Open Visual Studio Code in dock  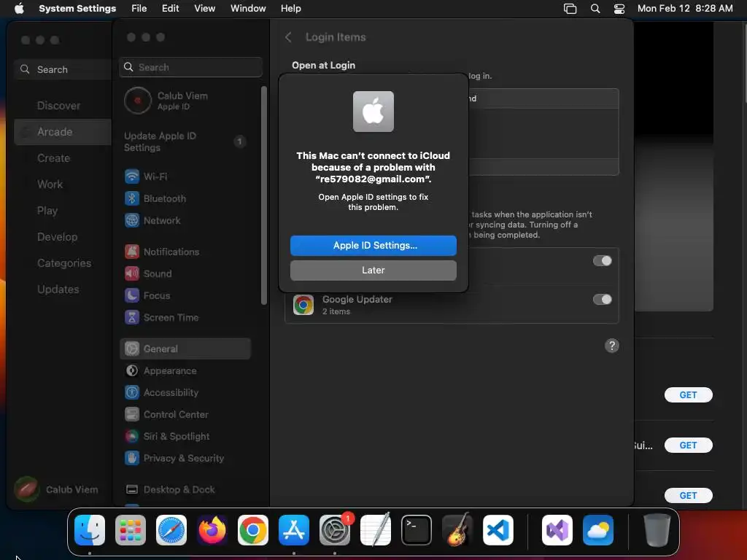click(x=498, y=530)
